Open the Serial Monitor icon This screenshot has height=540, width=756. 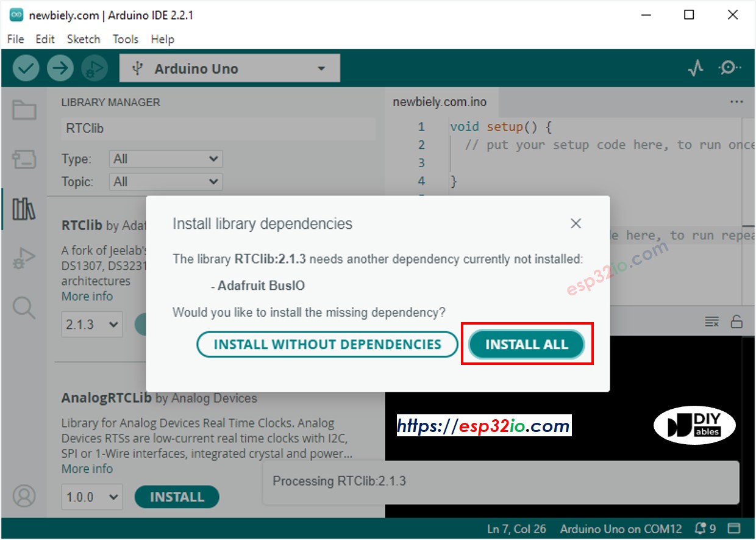729,68
